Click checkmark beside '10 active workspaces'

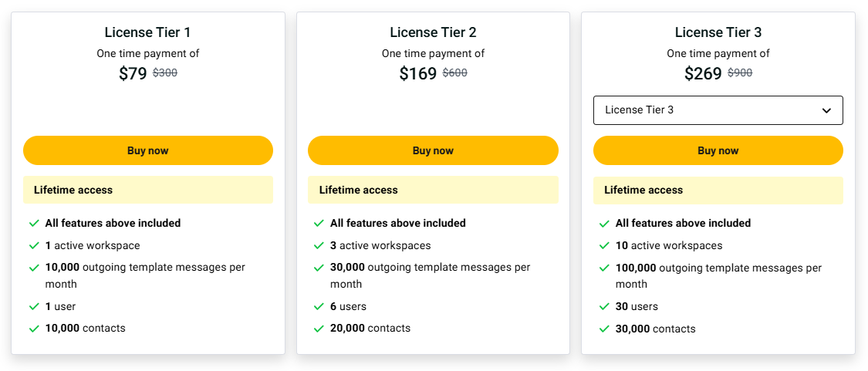[x=604, y=245]
